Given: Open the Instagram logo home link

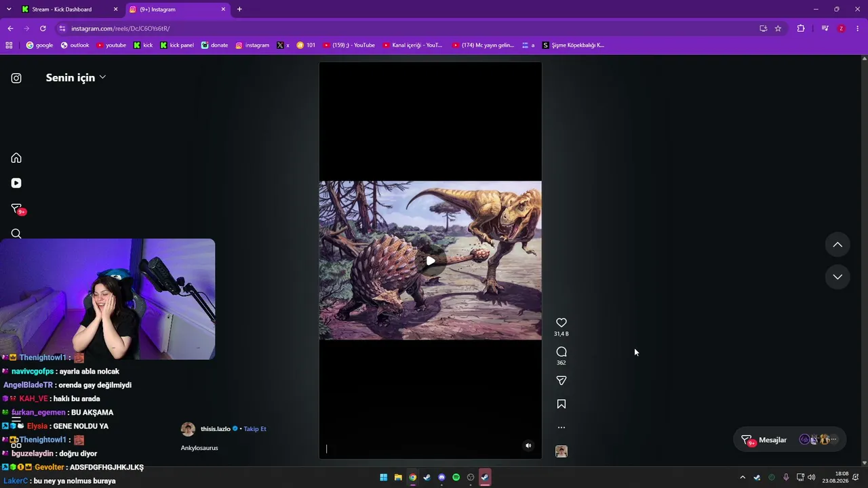Looking at the screenshot, I should point(16,78).
